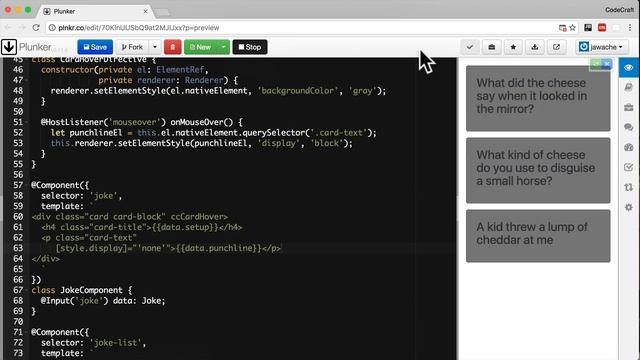Click the CodeCraft profile label
This screenshot has height=360, width=640.
coord(620,10)
